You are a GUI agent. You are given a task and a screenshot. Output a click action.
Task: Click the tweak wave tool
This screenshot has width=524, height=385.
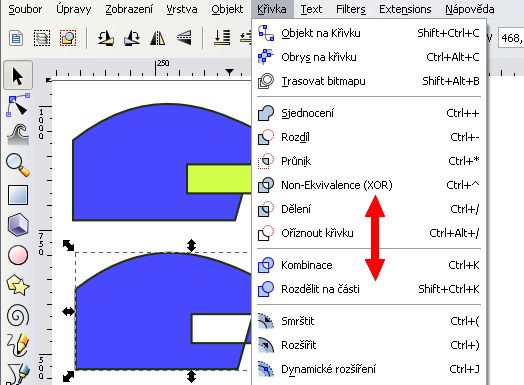coord(18,134)
